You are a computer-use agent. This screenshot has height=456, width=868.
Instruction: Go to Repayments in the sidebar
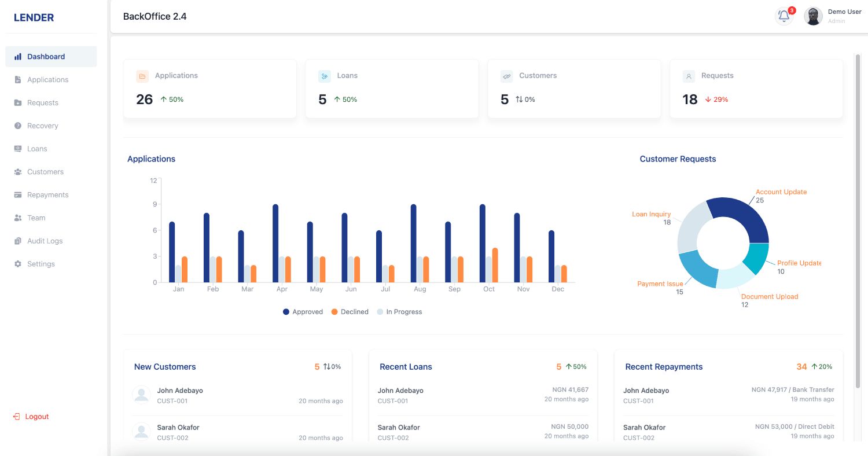click(x=47, y=195)
